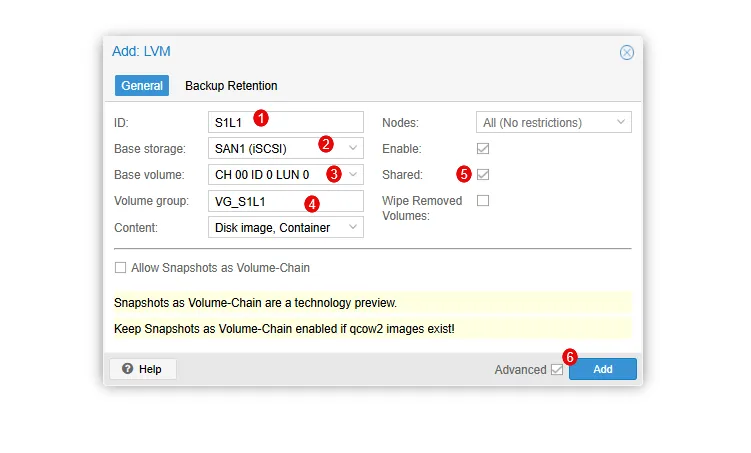Click the red number 6 marker

(570, 355)
